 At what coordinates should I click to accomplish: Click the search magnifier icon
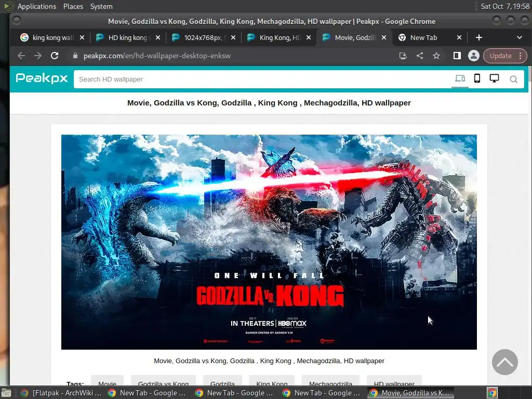click(x=513, y=79)
